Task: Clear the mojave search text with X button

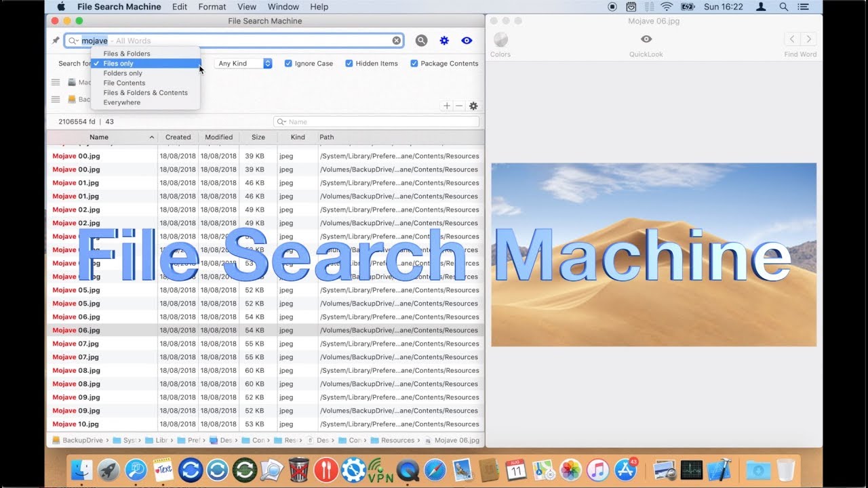Action: (x=397, y=41)
